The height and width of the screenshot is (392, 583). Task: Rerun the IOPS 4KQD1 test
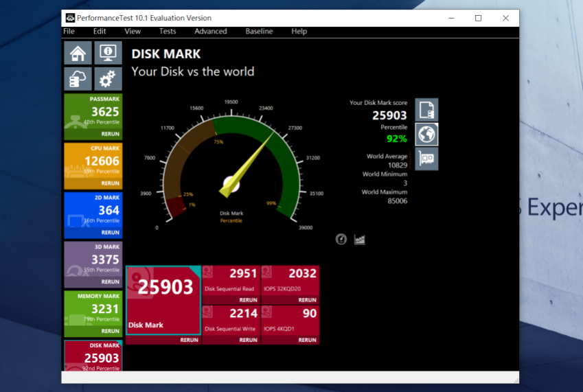[x=307, y=340]
